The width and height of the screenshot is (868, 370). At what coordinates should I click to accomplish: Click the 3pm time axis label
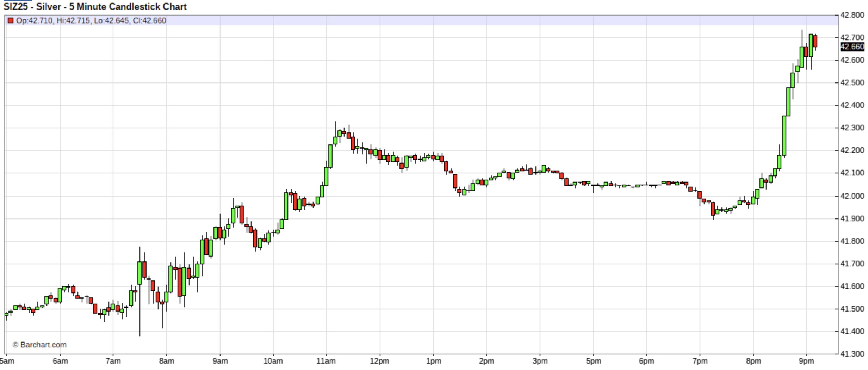tap(540, 361)
